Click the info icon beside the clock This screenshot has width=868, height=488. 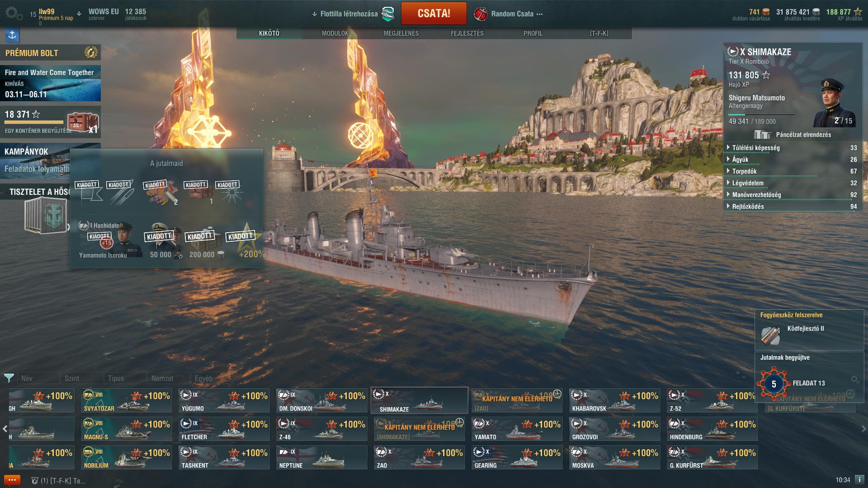859,480
